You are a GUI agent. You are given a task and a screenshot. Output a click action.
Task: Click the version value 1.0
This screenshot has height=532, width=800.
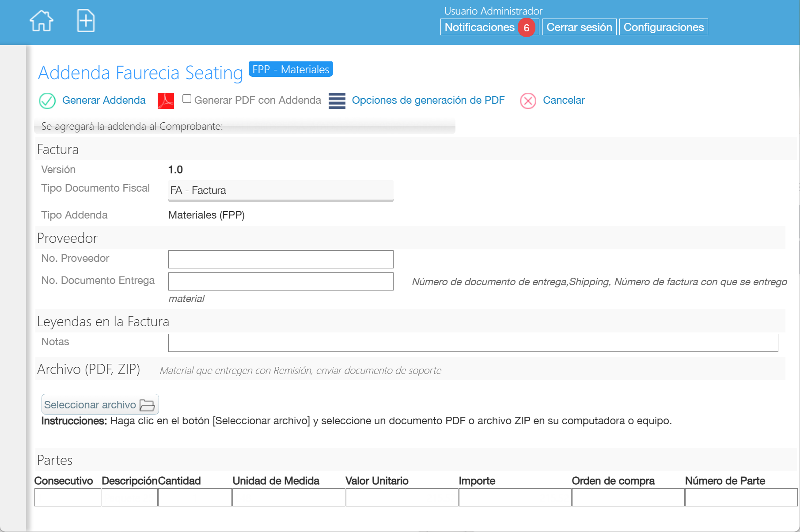point(175,170)
